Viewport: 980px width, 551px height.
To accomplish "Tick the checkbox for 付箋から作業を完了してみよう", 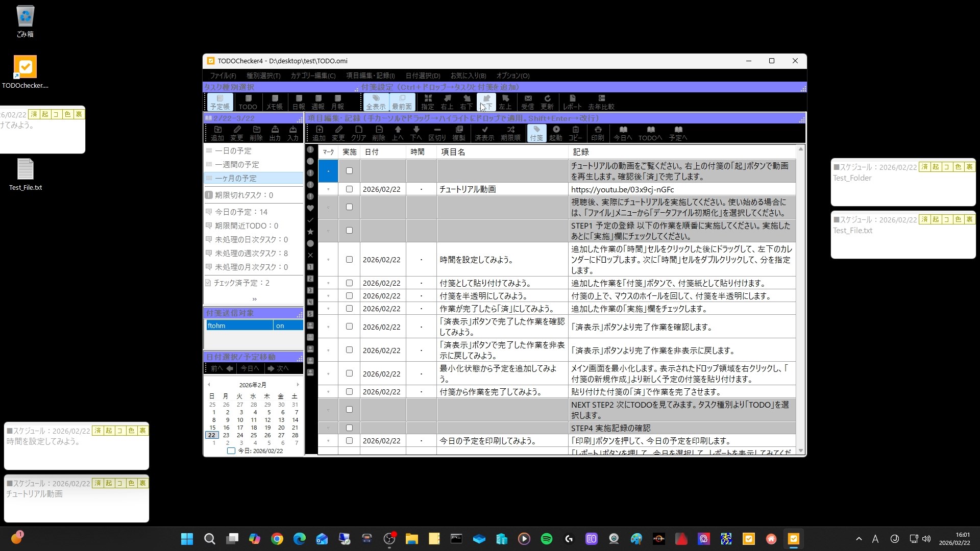I will click(349, 392).
